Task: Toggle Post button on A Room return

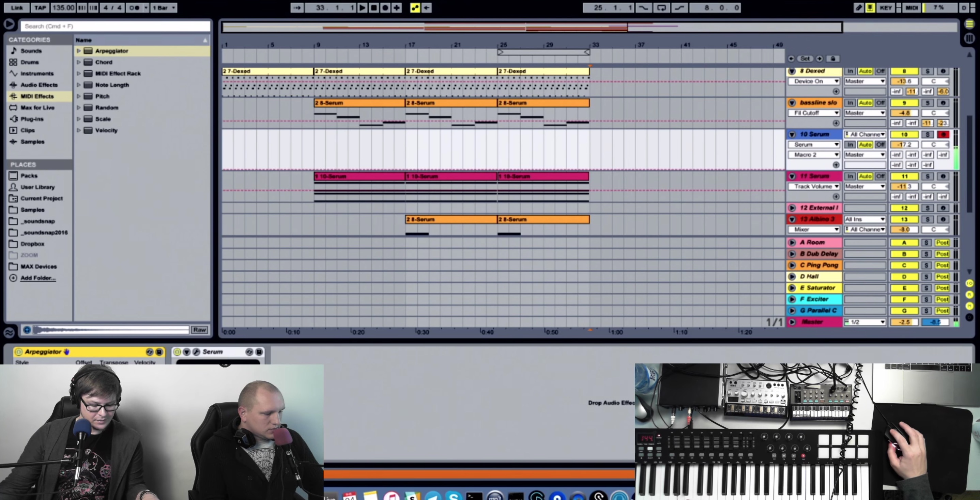Action: (942, 243)
